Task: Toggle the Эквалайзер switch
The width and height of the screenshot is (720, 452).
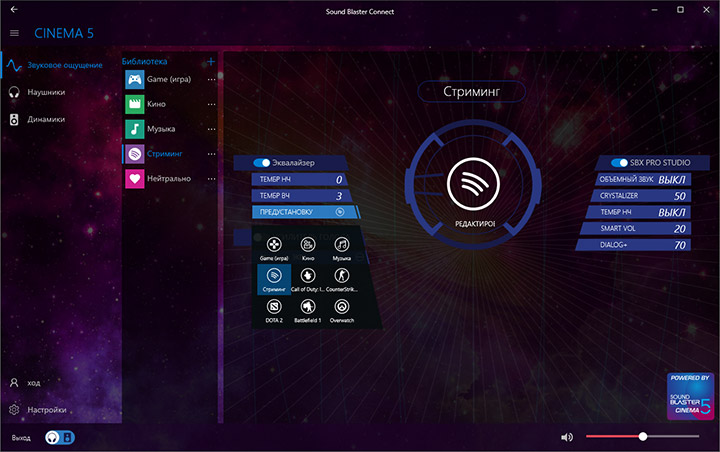Action: (x=262, y=163)
